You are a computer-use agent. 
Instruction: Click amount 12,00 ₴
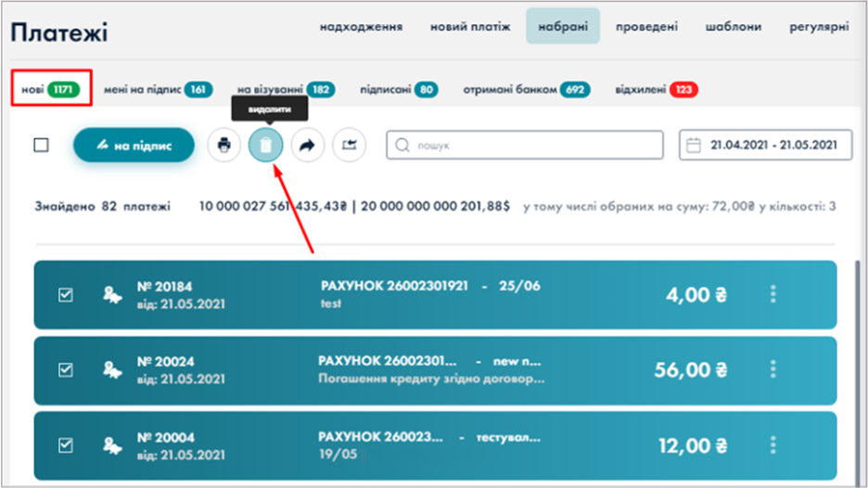[693, 445]
